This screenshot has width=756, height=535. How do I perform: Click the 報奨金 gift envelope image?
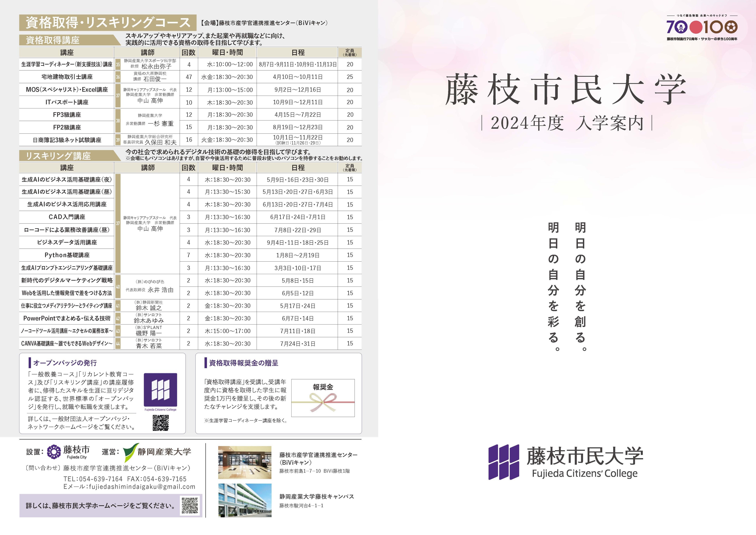click(323, 398)
